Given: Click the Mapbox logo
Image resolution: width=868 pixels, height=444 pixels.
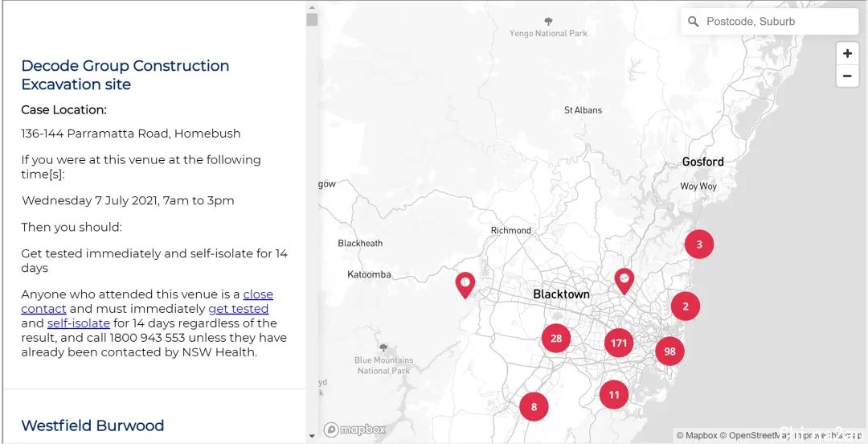Looking at the screenshot, I should (x=355, y=430).
